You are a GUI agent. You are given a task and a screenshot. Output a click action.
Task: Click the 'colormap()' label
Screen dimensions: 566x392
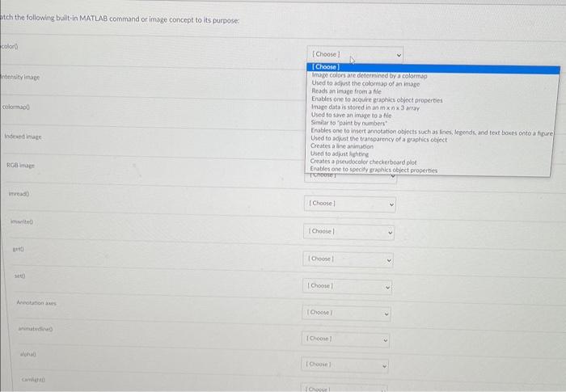[x=16, y=107]
